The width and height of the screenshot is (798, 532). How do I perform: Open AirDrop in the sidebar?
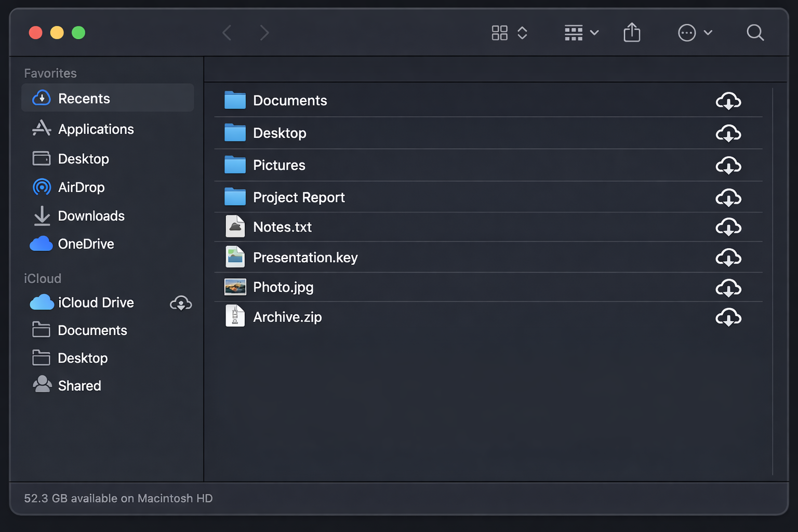click(x=108, y=187)
